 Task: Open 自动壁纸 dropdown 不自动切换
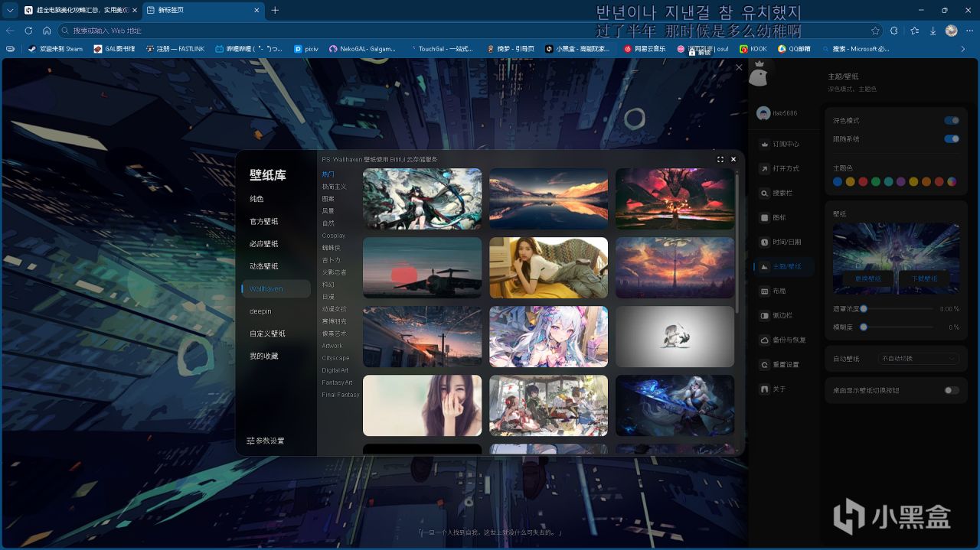point(919,358)
